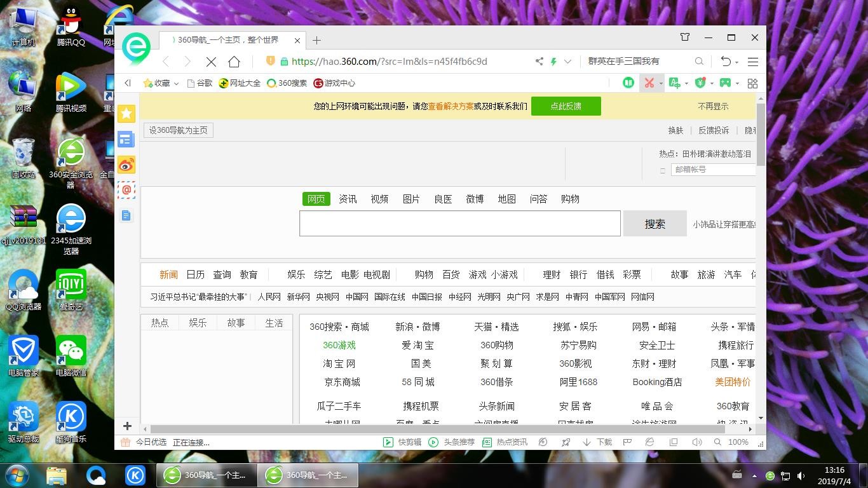Click 设360导航为主页 button
Image resolution: width=868 pixels, height=488 pixels.
179,130
